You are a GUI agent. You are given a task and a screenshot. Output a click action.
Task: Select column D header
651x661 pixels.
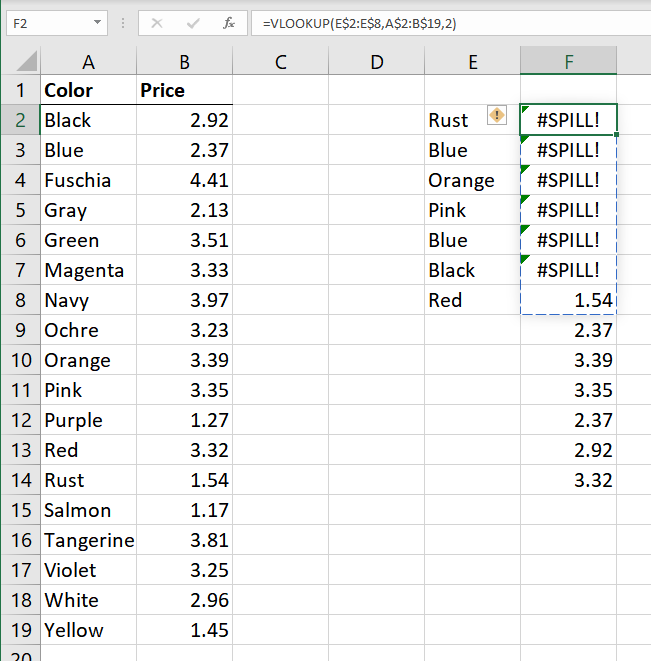pos(377,62)
